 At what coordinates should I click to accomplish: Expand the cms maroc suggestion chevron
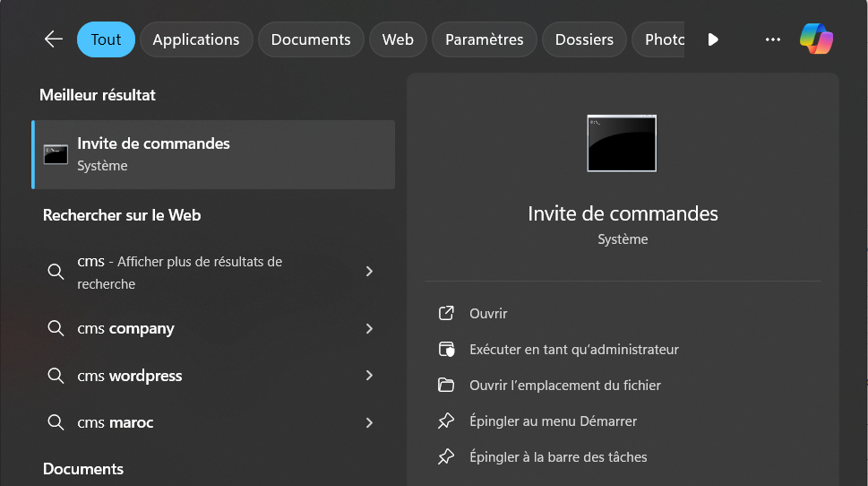pyautogui.click(x=369, y=422)
